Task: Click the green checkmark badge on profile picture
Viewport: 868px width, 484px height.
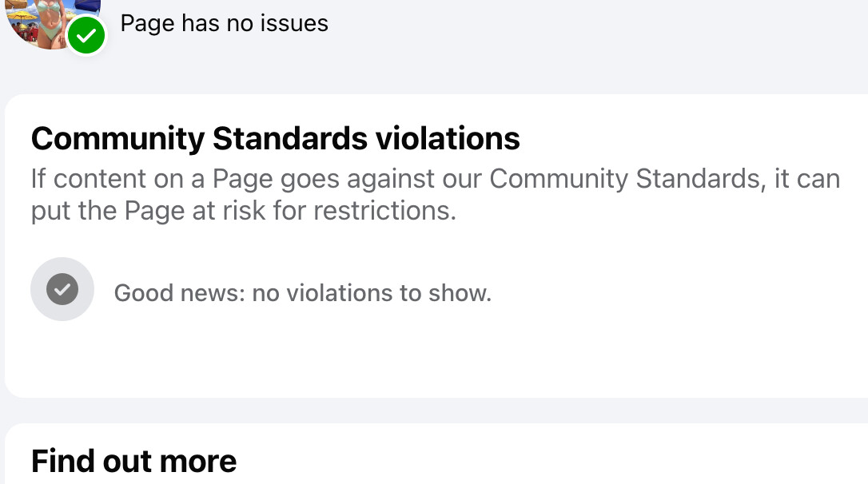Action: (86, 36)
